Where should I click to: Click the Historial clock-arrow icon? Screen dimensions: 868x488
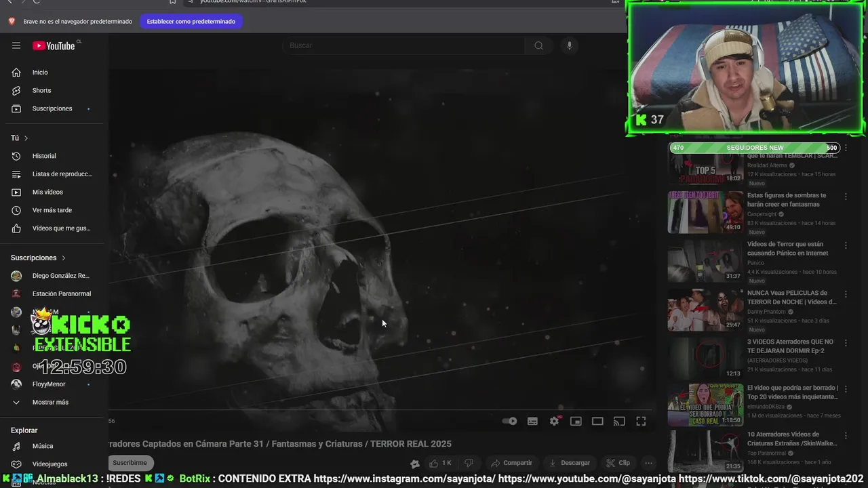tap(16, 156)
